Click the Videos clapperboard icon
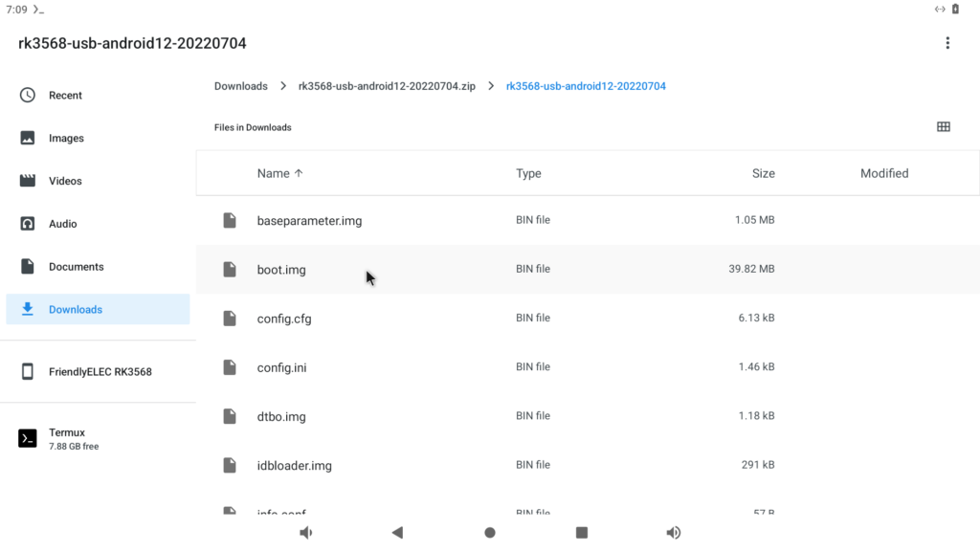The image size is (980, 551). coord(28,181)
